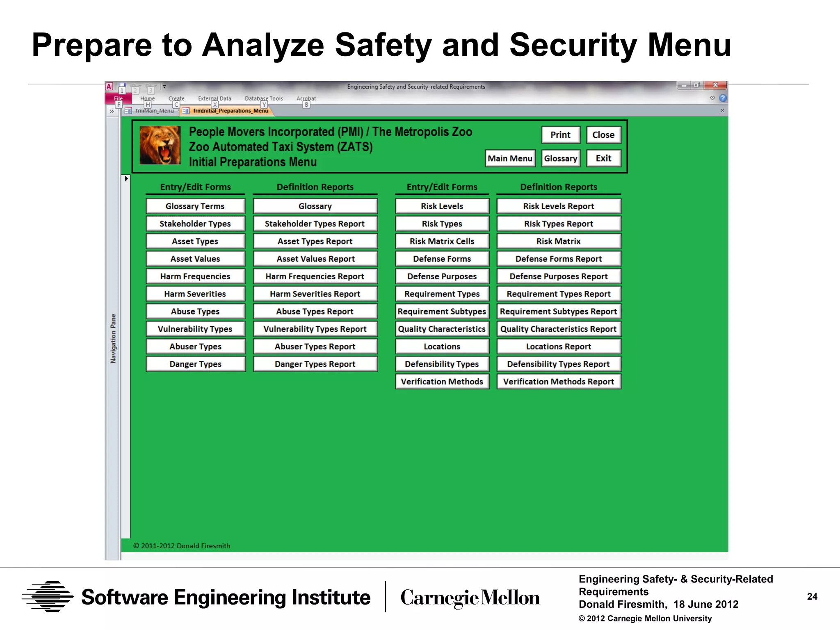840x630 pixels.
Task: Open Defensibility Types form
Action: click(x=442, y=364)
